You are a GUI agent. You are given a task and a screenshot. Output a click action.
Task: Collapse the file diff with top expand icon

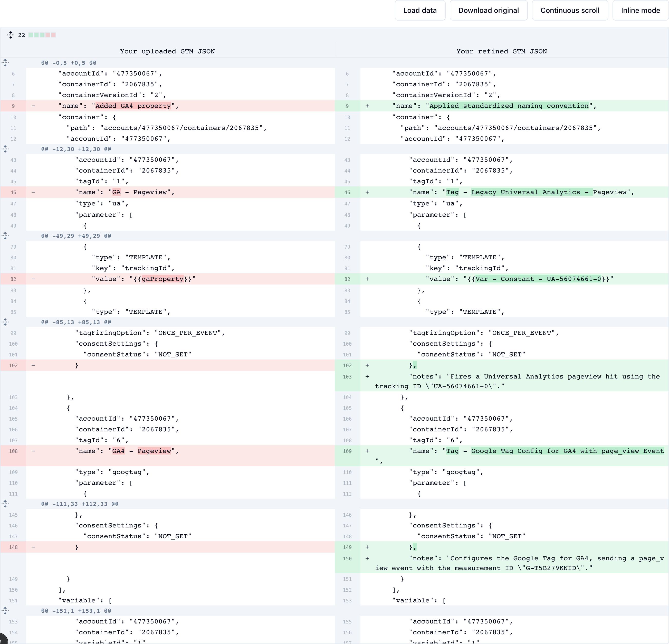point(11,35)
